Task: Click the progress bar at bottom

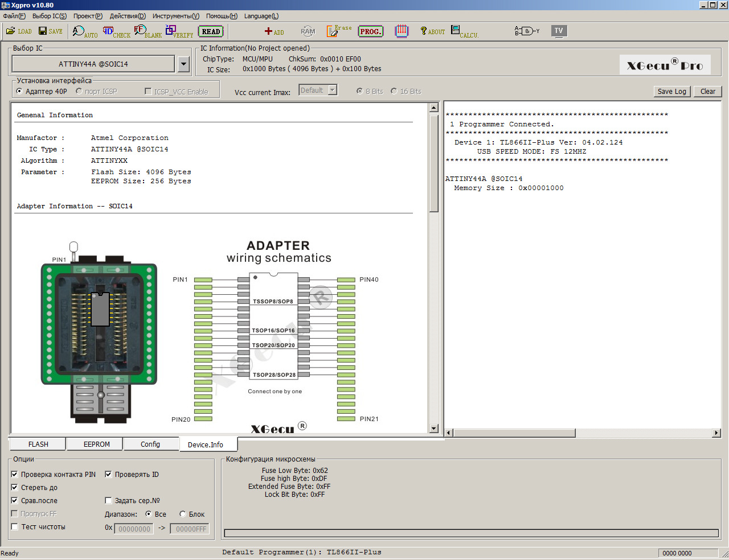Action: pos(472,533)
